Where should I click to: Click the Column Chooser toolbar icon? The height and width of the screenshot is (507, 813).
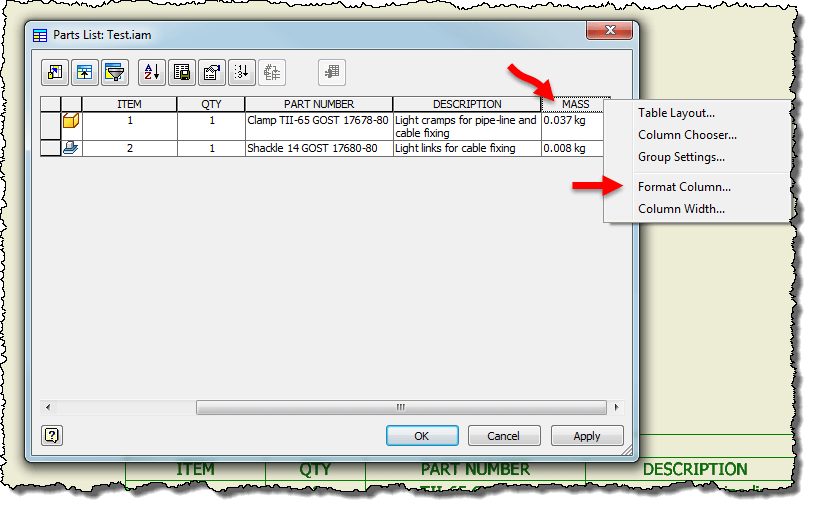point(54,72)
